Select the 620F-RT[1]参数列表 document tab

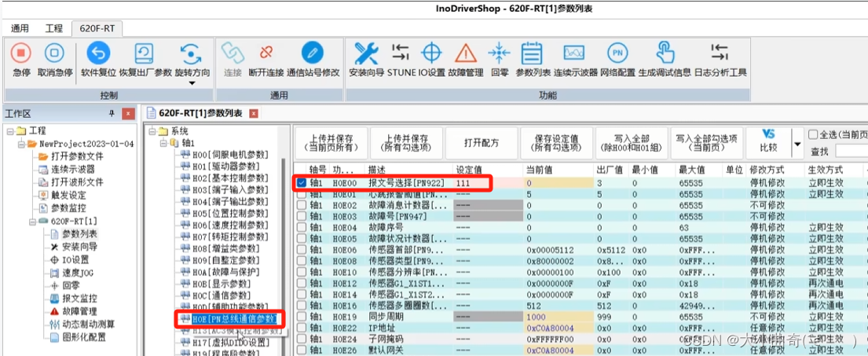coord(201,113)
